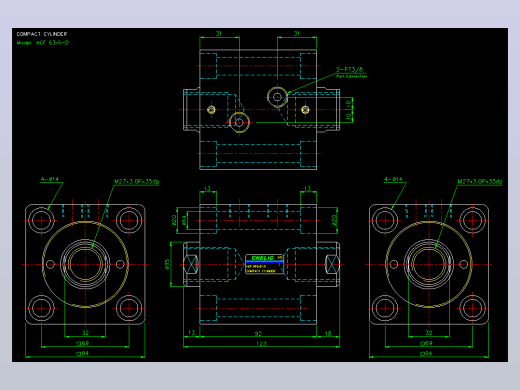This screenshot has height=390, width=520.
Task: Click the '18' dimension value
Action: point(328,333)
